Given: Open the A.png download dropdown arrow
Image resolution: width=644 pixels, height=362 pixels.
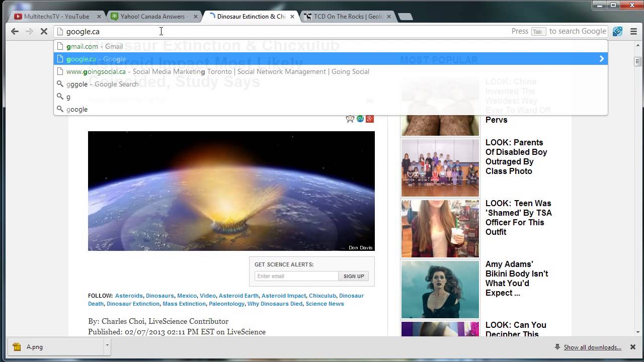Looking at the screenshot, I should (107, 346).
